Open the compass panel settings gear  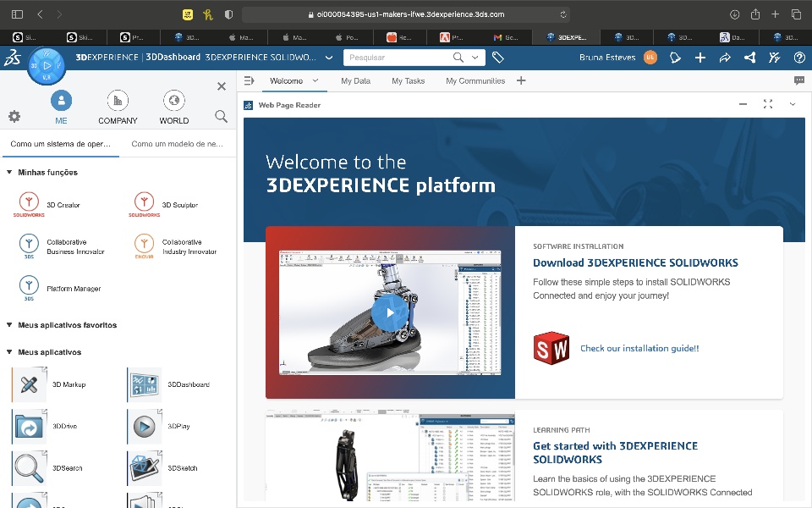point(14,116)
